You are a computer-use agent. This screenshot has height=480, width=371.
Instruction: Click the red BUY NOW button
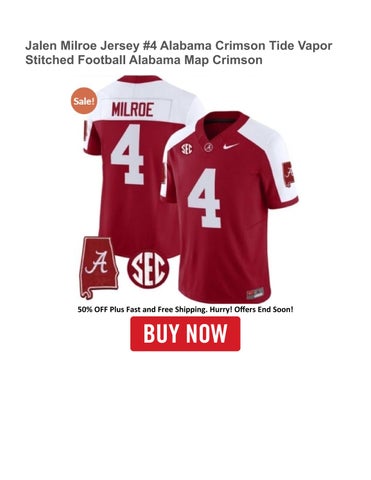point(185,334)
